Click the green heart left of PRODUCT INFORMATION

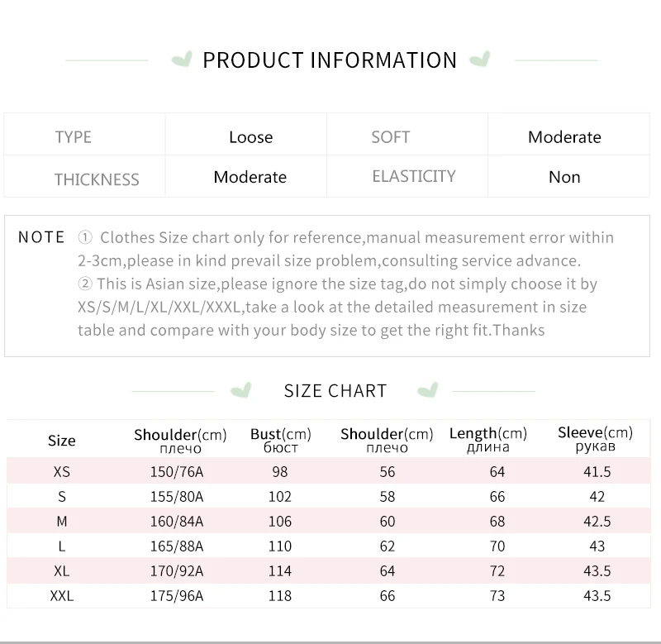point(181,60)
